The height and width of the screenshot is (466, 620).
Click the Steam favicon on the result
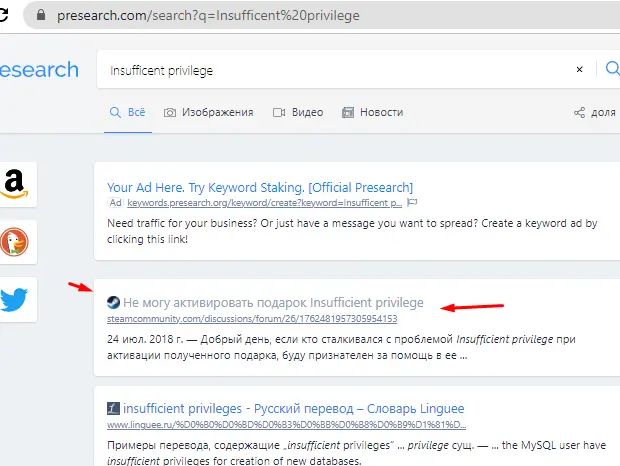113,303
